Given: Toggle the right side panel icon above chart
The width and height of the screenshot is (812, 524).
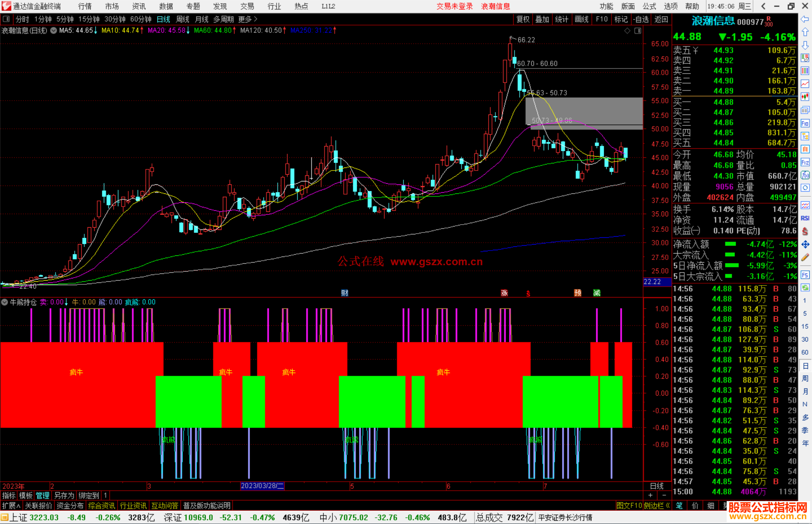Looking at the screenshot, I should (638, 31).
